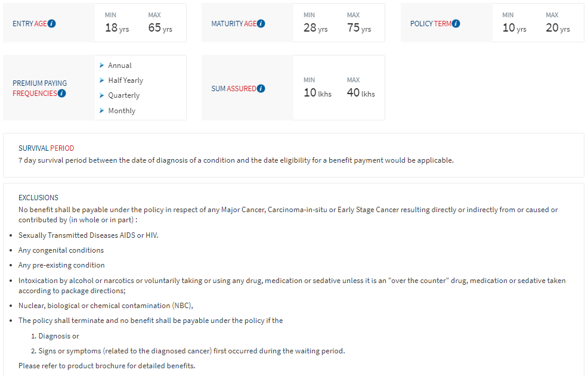The height and width of the screenshot is (376, 588).
Task: Open the Maturity Age info icon
Action: pos(261,24)
